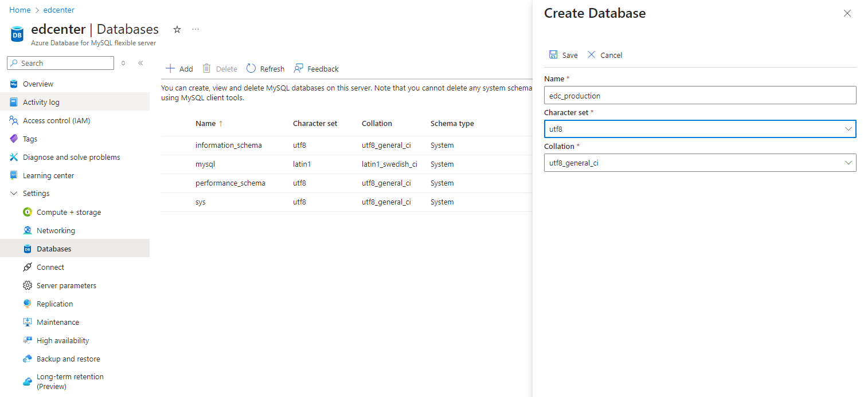The width and height of the screenshot is (868, 397).
Task: Collapse the Settings section
Action: pos(14,194)
